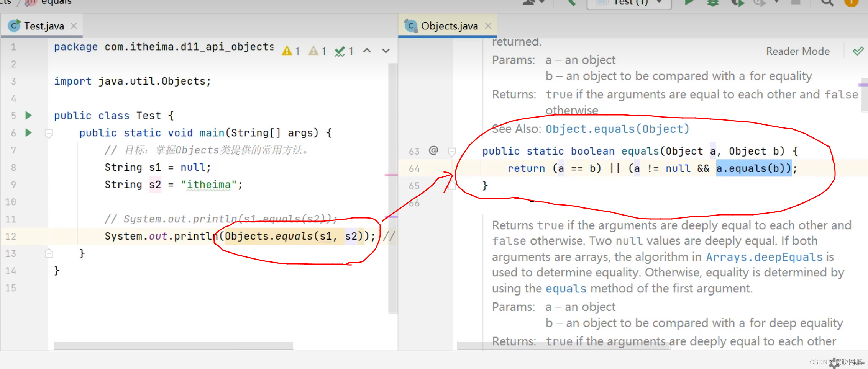868x369 pixels.
Task: Click the "package" keyword on line 1
Action: 75,47
